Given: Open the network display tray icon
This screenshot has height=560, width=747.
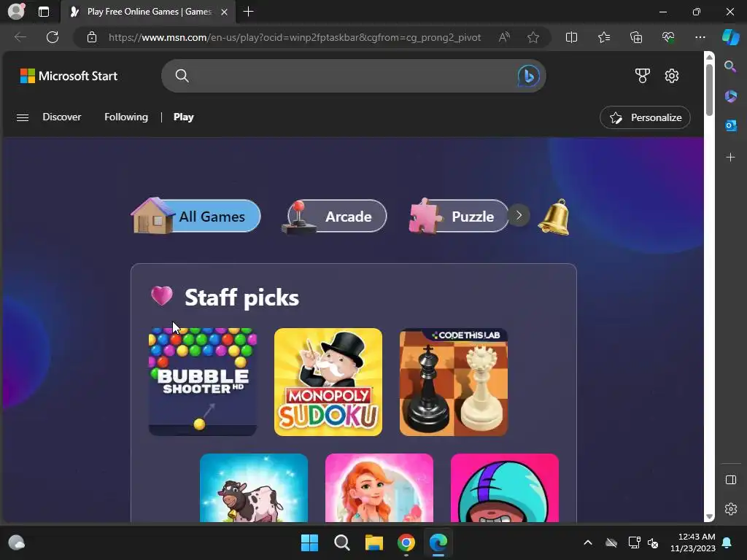Looking at the screenshot, I should pyautogui.click(x=634, y=542).
